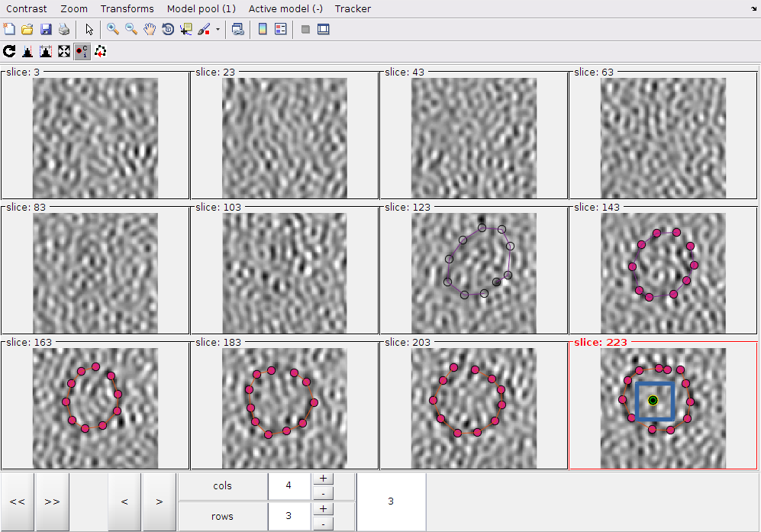Viewport: 761px width, 532px height.
Task: Select the Edit Plot arrow tool
Action: (89, 29)
